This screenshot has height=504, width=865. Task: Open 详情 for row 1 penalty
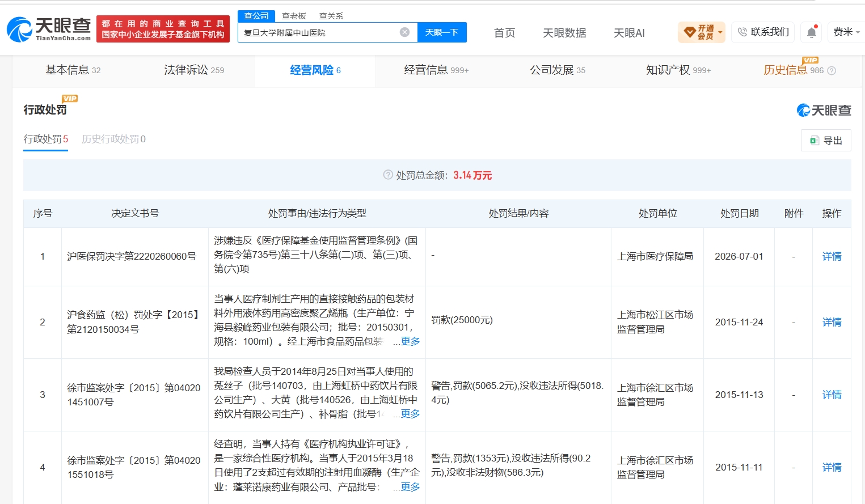coord(832,256)
